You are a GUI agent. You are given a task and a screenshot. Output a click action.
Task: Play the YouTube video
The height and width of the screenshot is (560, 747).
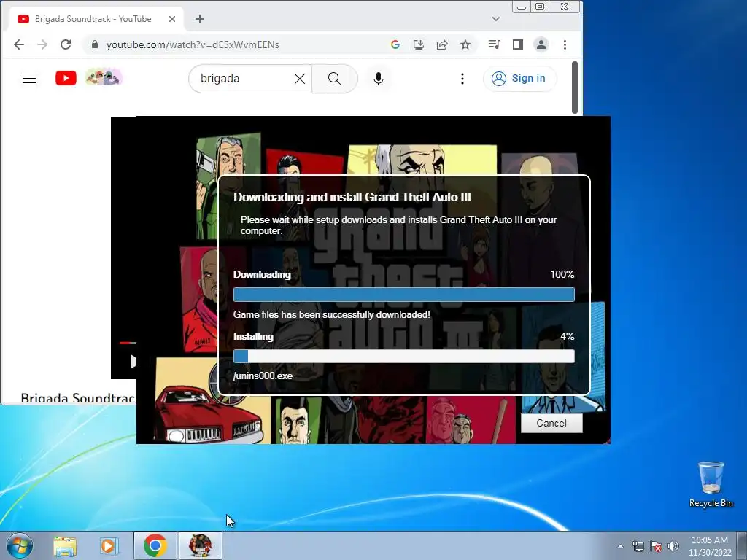pos(133,362)
